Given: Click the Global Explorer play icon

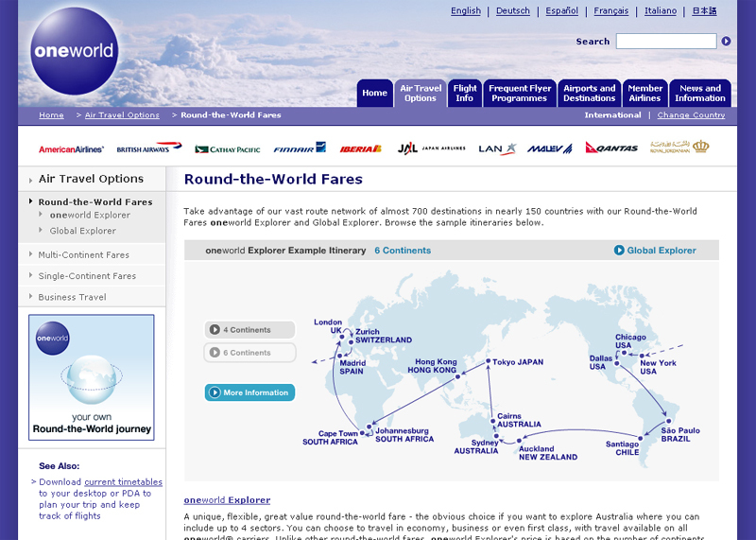Looking at the screenshot, I should (619, 251).
